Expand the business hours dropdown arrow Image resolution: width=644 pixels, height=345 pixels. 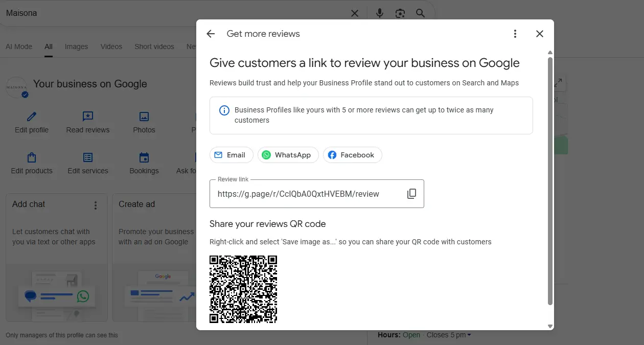pos(469,335)
